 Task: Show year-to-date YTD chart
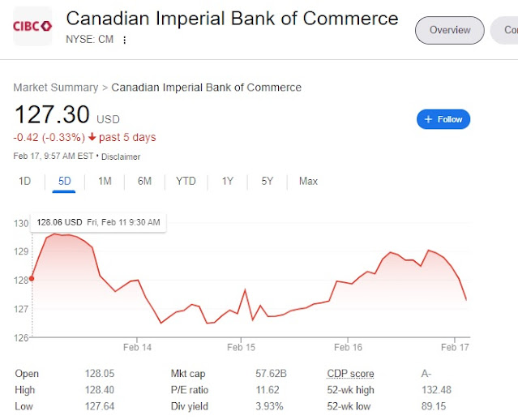click(x=186, y=181)
